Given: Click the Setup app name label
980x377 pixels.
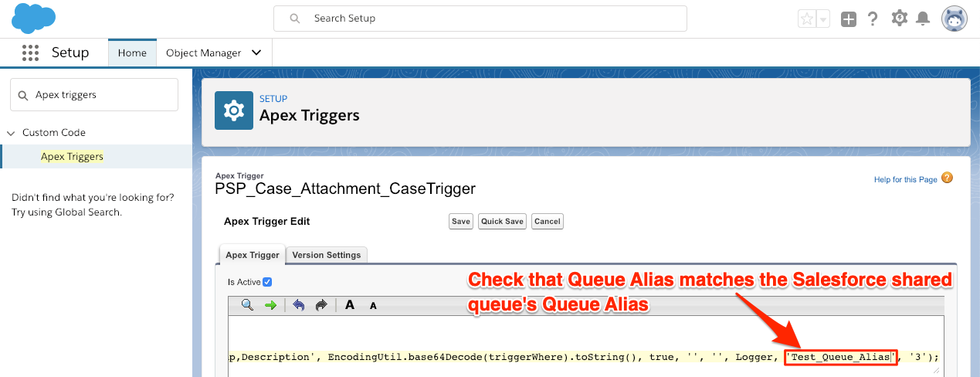Looking at the screenshot, I should pyautogui.click(x=70, y=53).
